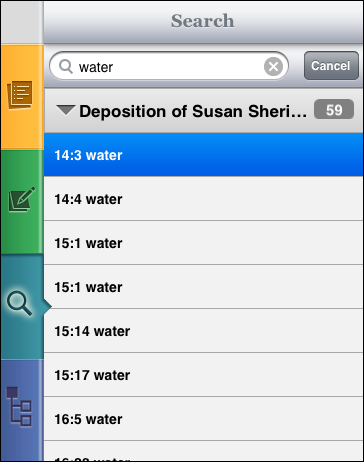This screenshot has height=462, width=364.
Task: Open the 14:4 water result
Action: click(x=204, y=199)
